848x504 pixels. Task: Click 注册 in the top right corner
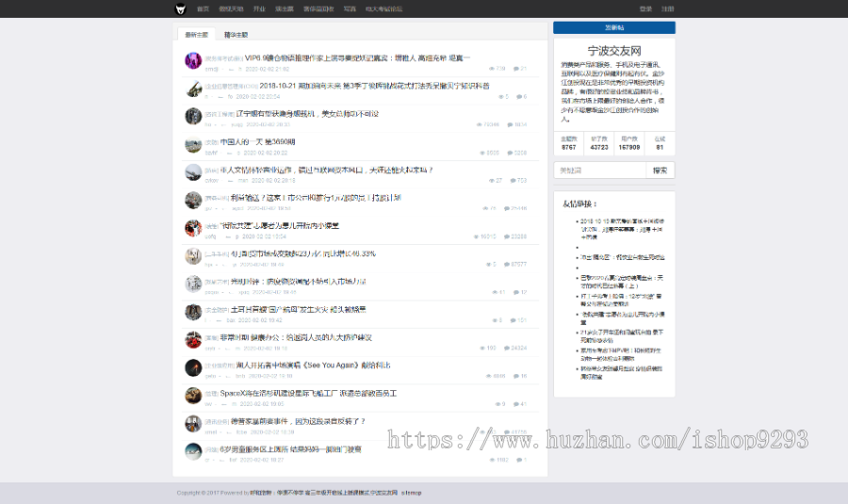click(x=667, y=8)
